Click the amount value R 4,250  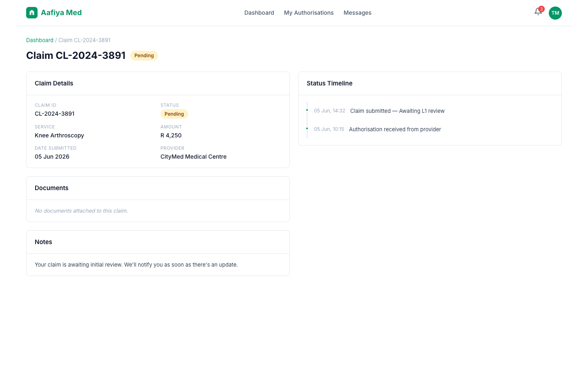[x=171, y=135]
